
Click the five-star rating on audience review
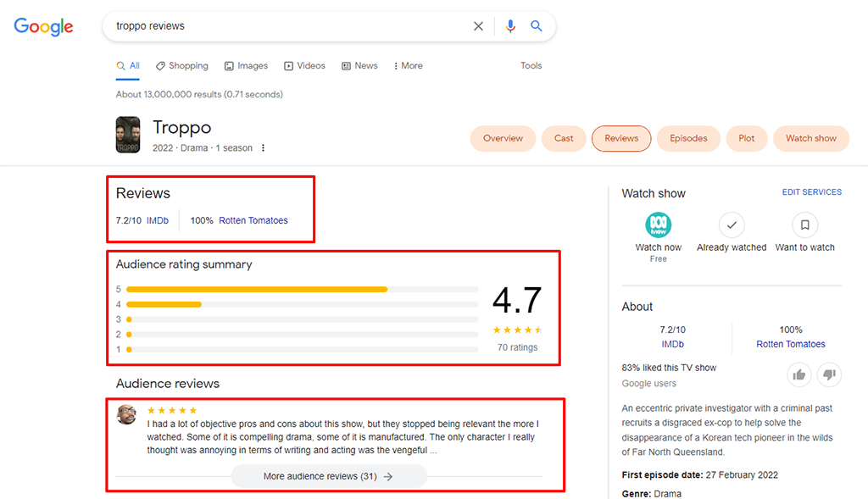pos(172,411)
